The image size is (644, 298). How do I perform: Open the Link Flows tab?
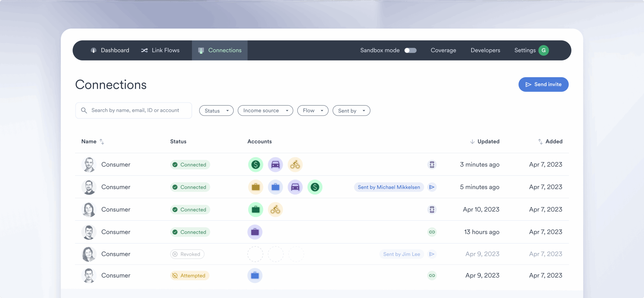point(160,50)
